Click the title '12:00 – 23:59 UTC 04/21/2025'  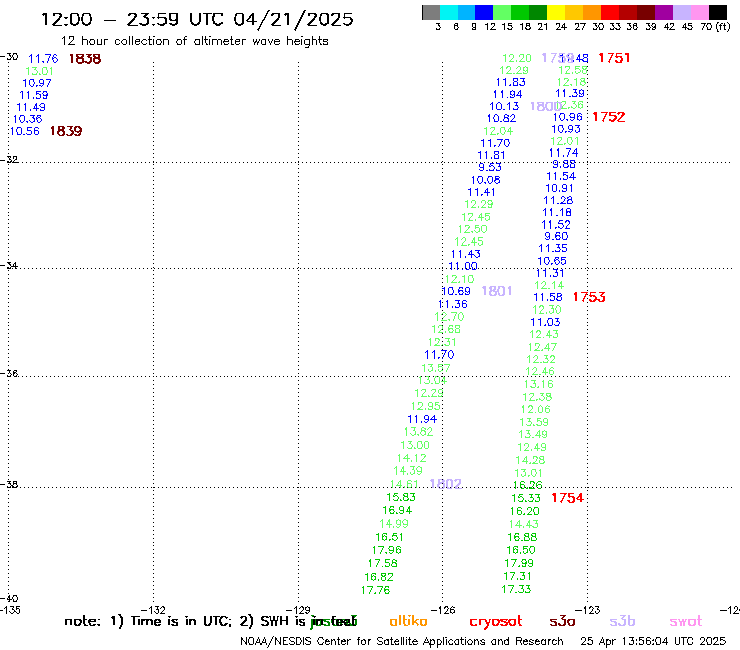(x=197, y=19)
